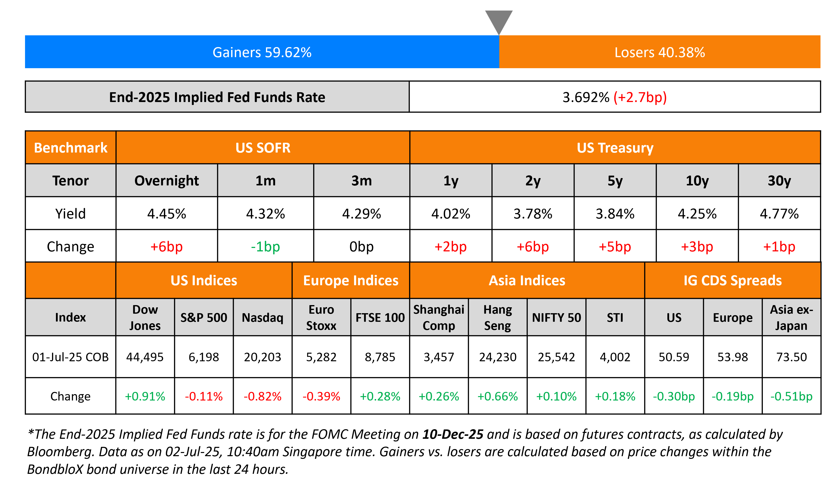Click the 3.692% (+2.7bp) rate value
This screenshot has height=504, width=833.
pos(614,97)
